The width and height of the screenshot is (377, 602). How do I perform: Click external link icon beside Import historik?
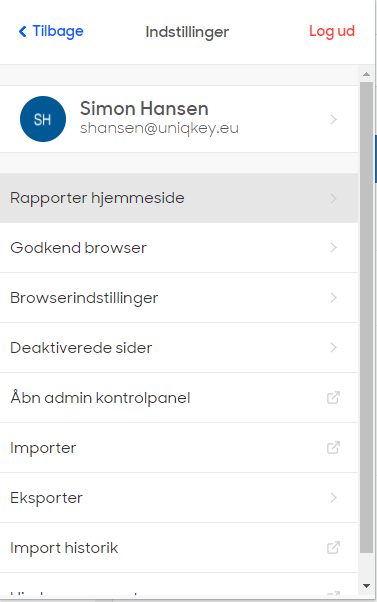pyautogui.click(x=333, y=547)
